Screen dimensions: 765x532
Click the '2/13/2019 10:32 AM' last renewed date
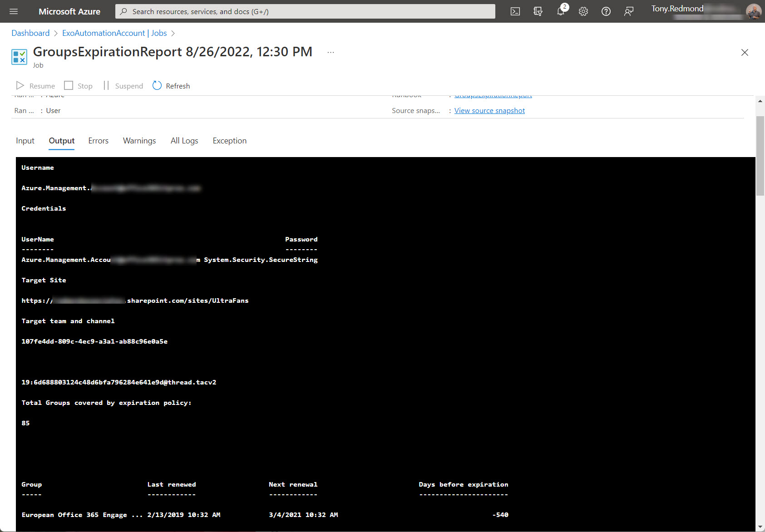pyautogui.click(x=184, y=515)
